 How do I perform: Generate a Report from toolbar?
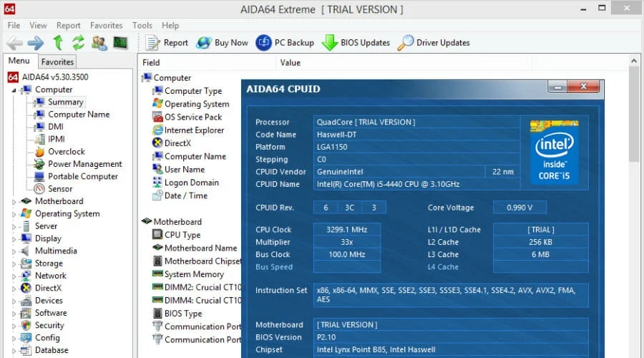pyautogui.click(x=167, y=43)
